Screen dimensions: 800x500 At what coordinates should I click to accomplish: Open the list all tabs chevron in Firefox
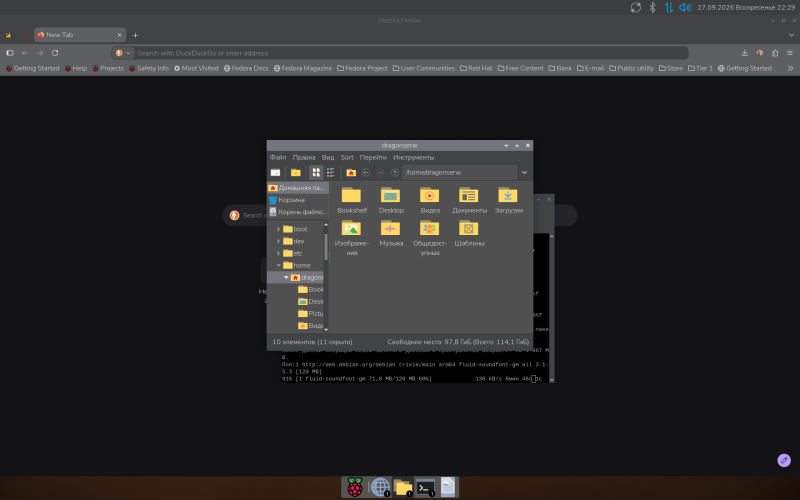point(791,35)
